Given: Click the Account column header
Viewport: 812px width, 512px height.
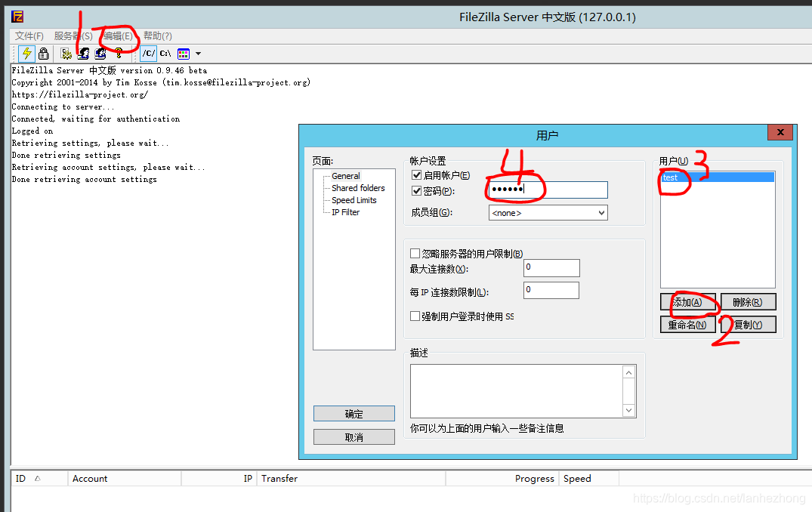Looking at the screenshot, I should coord(125,478).
